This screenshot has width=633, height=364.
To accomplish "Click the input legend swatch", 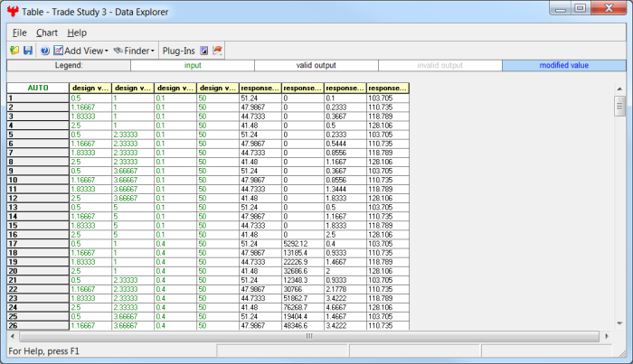I will tap(193, 65).
